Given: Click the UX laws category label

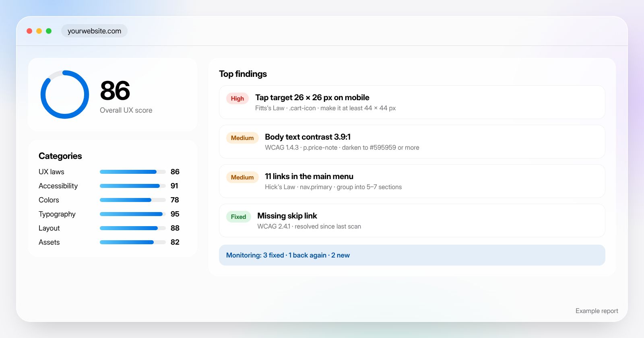Looking at the screenshot, I should point(52,172).
